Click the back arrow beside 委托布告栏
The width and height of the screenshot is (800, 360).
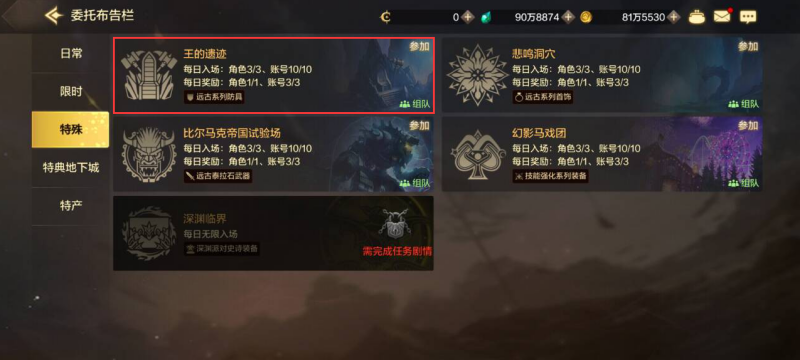click(x=54, y=16)
